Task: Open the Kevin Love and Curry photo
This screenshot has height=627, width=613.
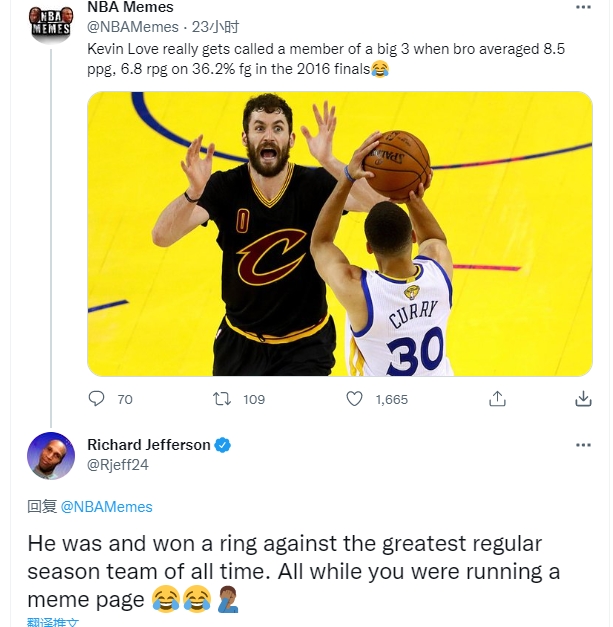Action: coord(340,234)
